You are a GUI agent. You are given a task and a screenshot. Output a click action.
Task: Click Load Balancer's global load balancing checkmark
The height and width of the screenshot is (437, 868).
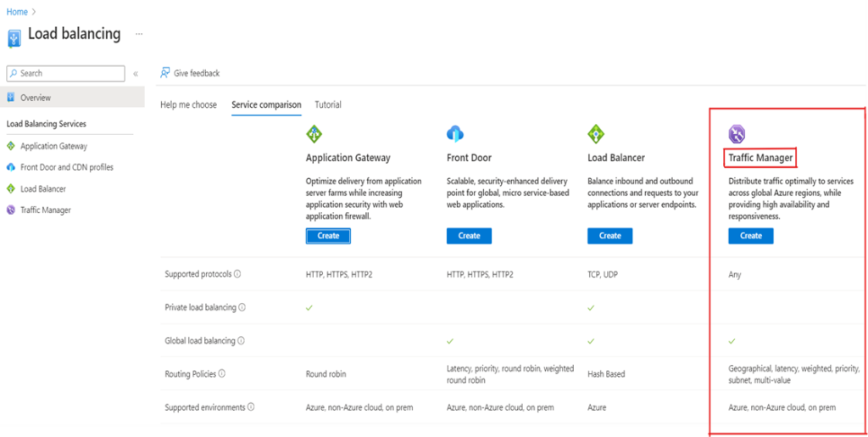[591, 341]
